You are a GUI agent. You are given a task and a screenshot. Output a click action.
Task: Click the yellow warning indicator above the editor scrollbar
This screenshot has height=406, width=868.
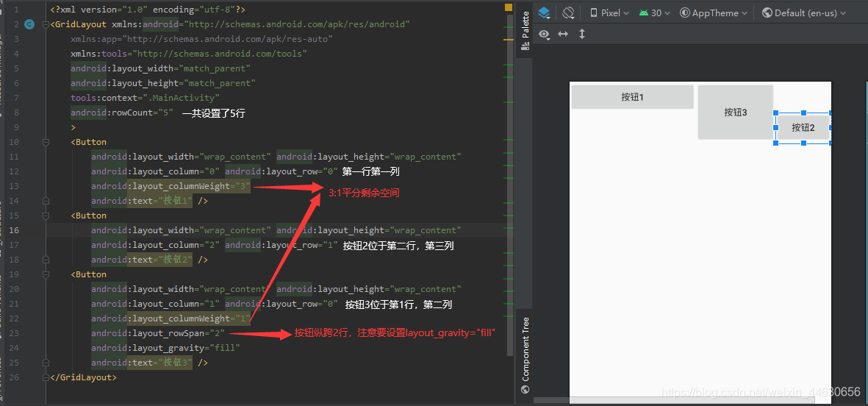pos(509,7)
